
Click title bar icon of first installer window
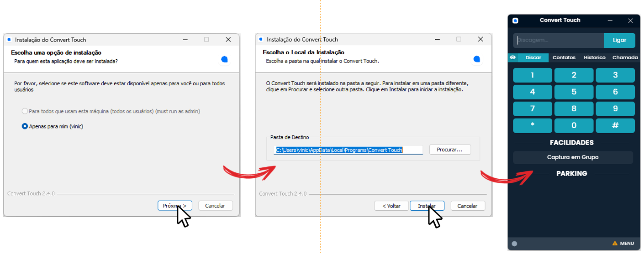9,40
